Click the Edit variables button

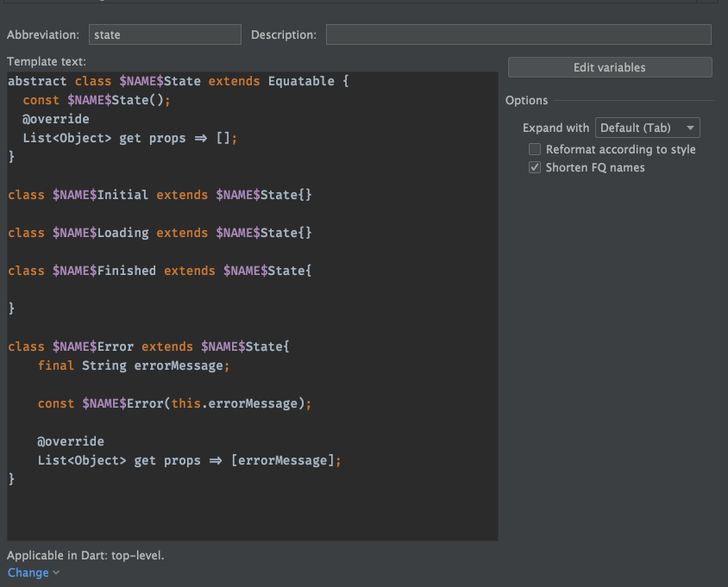pos(609,67)
